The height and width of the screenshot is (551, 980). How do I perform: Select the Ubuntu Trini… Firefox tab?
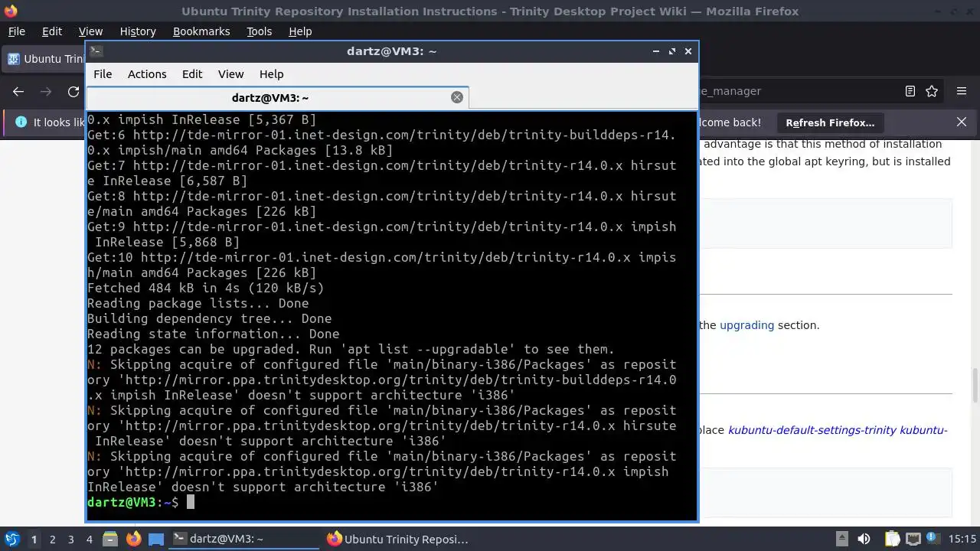tap(44, 59)
